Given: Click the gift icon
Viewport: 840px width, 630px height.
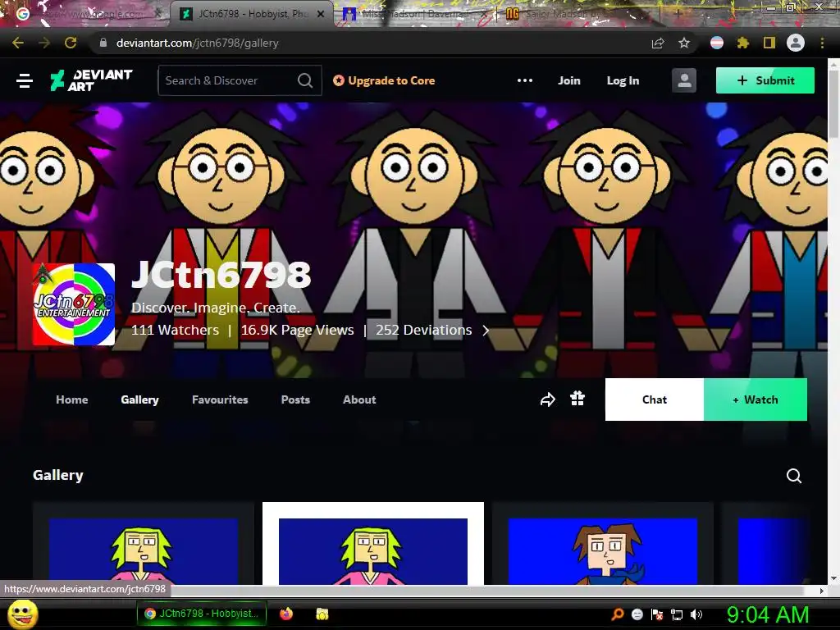Looking at the screenshot, I should [x=577, y=399].
